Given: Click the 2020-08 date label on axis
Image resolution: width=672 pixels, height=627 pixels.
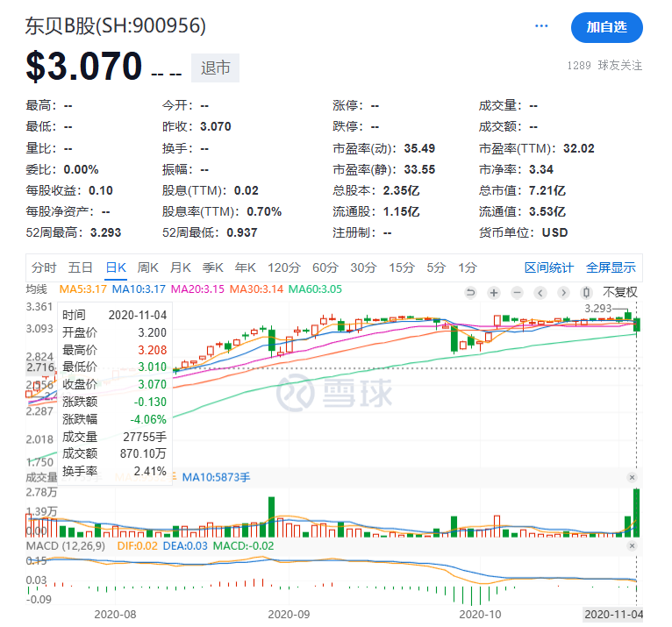Looking at the screenshot, I should coord(115,615).
